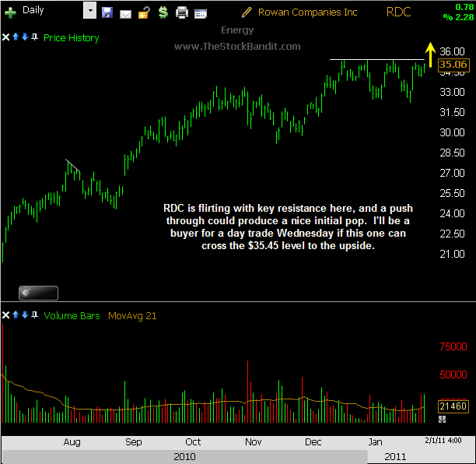476x464 pixels.
Task: Toggle pin on Price History pane
Action: coord(34,37)
